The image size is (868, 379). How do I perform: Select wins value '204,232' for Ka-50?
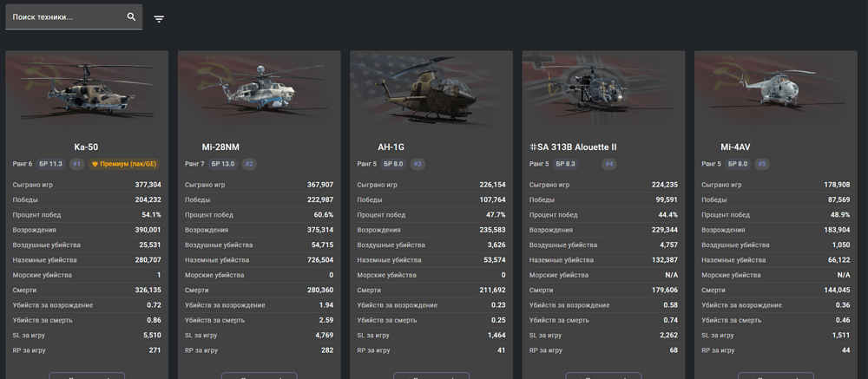(148, 199)
